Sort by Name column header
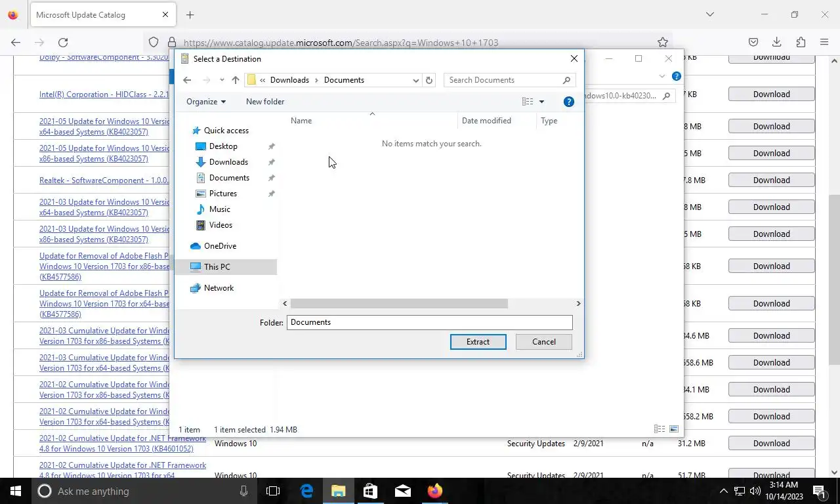Viewport: 840px width, 504px height. click(x=372, y=121)
